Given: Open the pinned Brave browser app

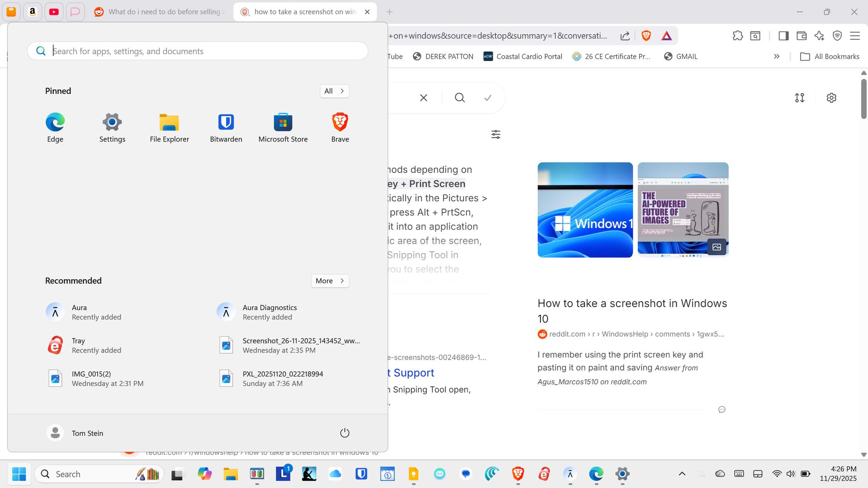Looking at the screenshot, I should (x=340, y=127).
